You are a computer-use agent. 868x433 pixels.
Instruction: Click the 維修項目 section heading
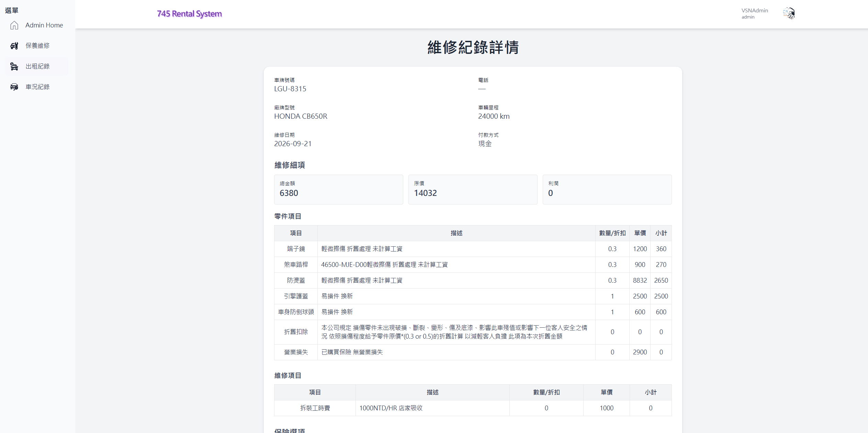(x=288, y=376)
